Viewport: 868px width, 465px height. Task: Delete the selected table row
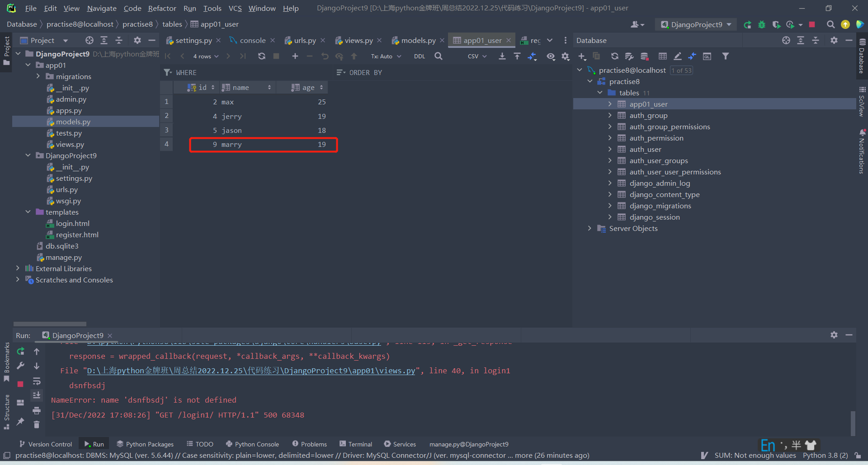(310, 56)
